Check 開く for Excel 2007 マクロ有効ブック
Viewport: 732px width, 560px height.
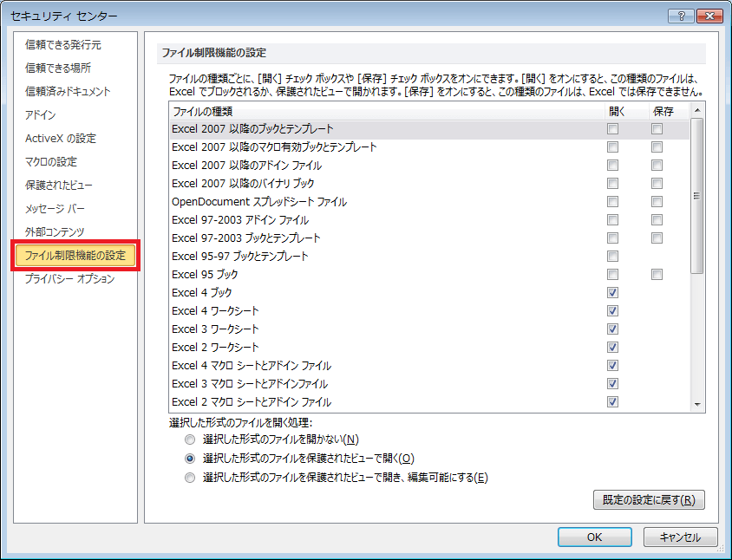[x=612, y=147]
